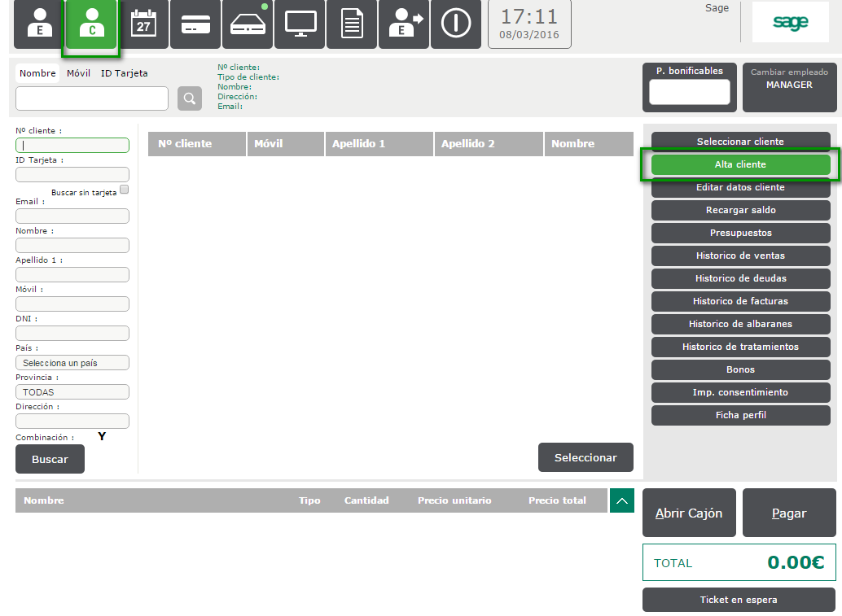Viewport: 842px width, 616px height.
Task: Open the employee icon in top toolbar
Action: click(x=39, y=25)
